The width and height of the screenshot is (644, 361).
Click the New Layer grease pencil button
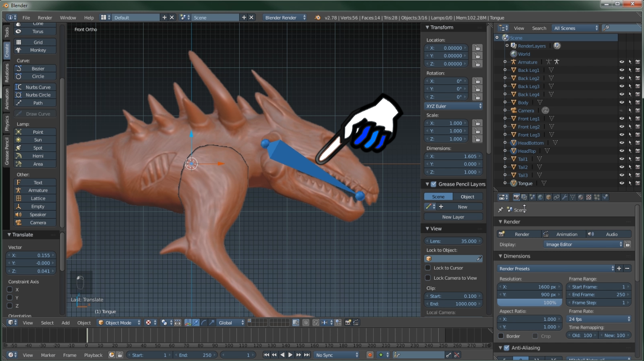coord(453,217)
